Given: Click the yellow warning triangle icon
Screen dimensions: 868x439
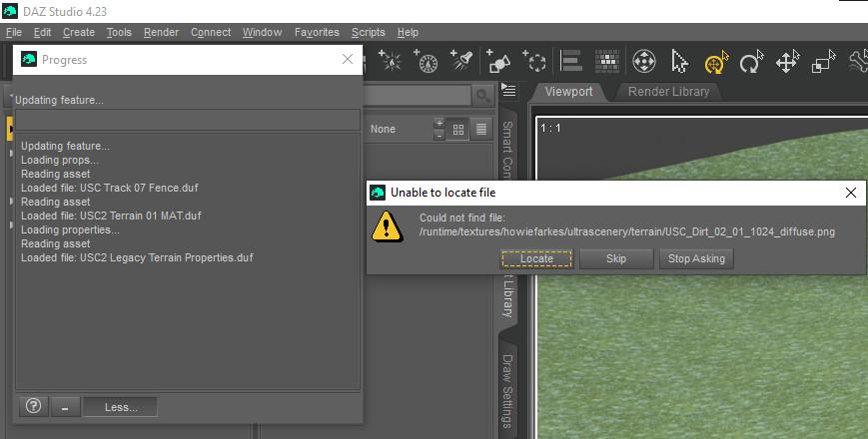Looking at the screenshot, I should coord(387,226).
